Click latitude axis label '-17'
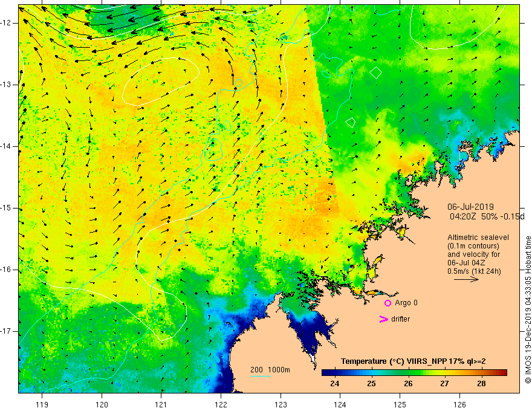The width and height of the screenshot is (532, 411). (x=6, y=331)
